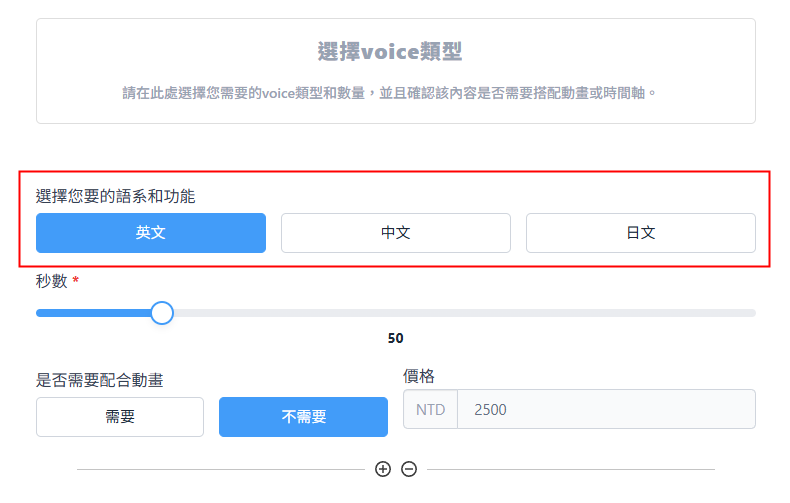Image resolution: width=790 pixels, height=503 pixels.
Task: Click the 選擇voice類型 heading
Action: click(395, 52)
